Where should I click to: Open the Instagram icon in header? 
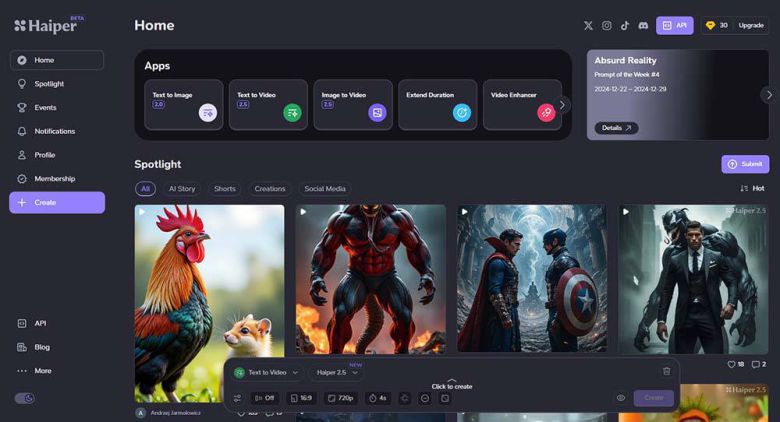click(607, 25)
